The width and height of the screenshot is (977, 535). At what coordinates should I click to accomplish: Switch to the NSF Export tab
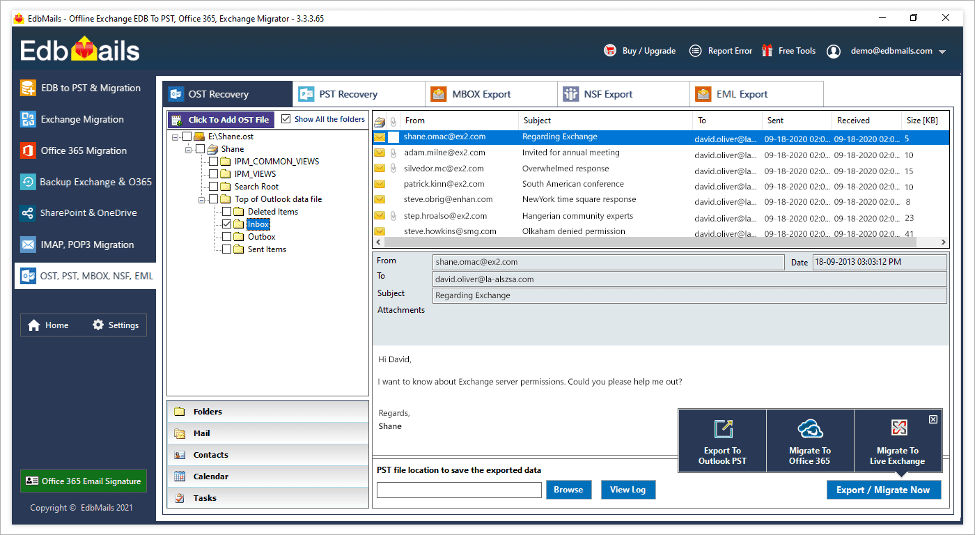coord(624,94)
